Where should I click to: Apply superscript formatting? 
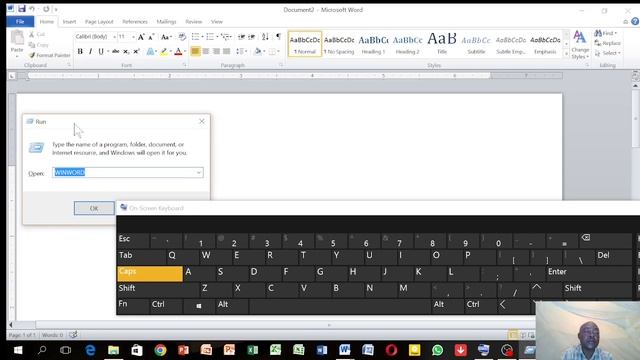click(x=136, y=51)
